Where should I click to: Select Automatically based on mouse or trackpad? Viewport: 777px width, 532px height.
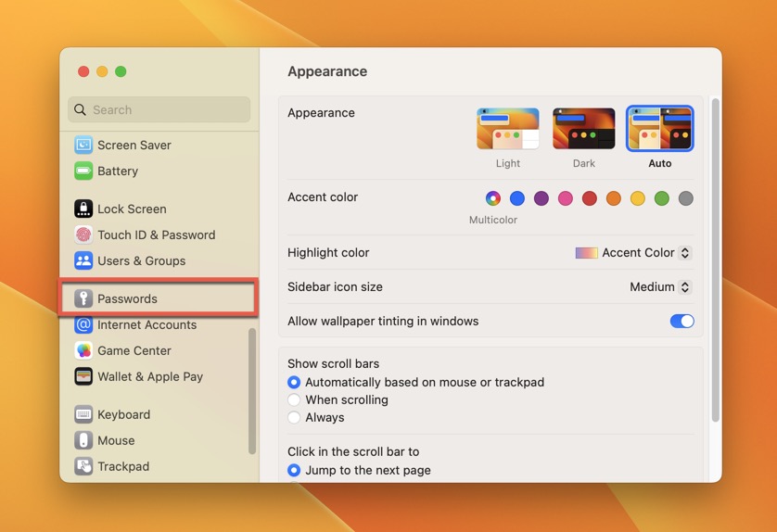294,383
